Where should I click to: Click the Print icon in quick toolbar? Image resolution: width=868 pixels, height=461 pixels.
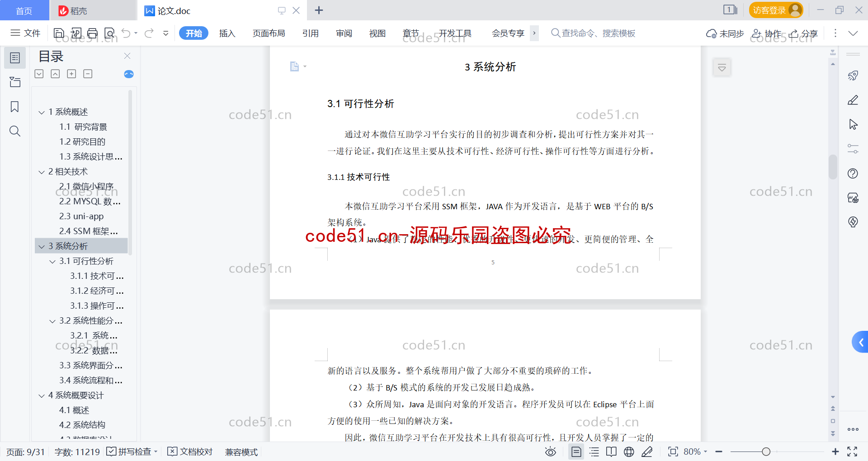(93, 33)
